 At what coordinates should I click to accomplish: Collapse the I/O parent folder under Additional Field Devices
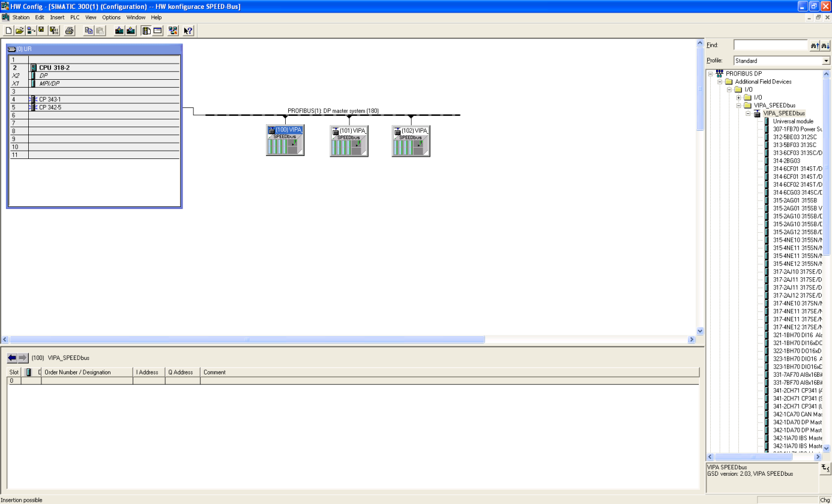(x=729, y=89)
